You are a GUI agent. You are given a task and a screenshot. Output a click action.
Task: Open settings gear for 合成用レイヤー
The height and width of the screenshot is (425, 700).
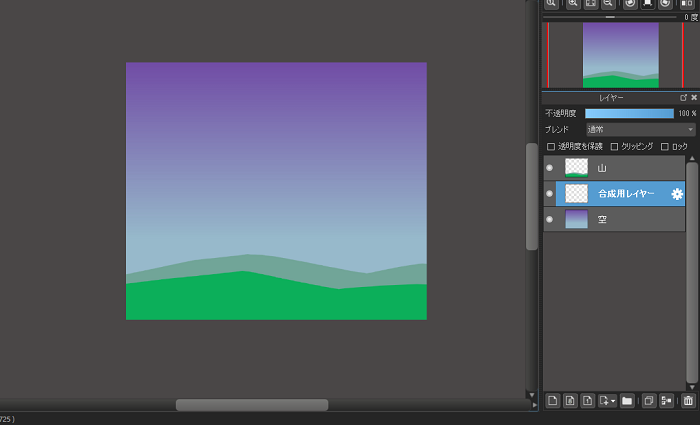coord(677,194)
